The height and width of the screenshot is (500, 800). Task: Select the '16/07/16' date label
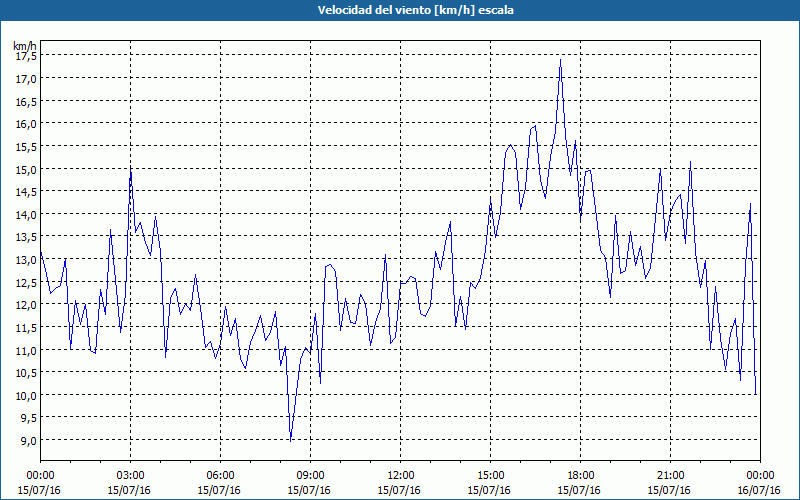pos(759,490)
